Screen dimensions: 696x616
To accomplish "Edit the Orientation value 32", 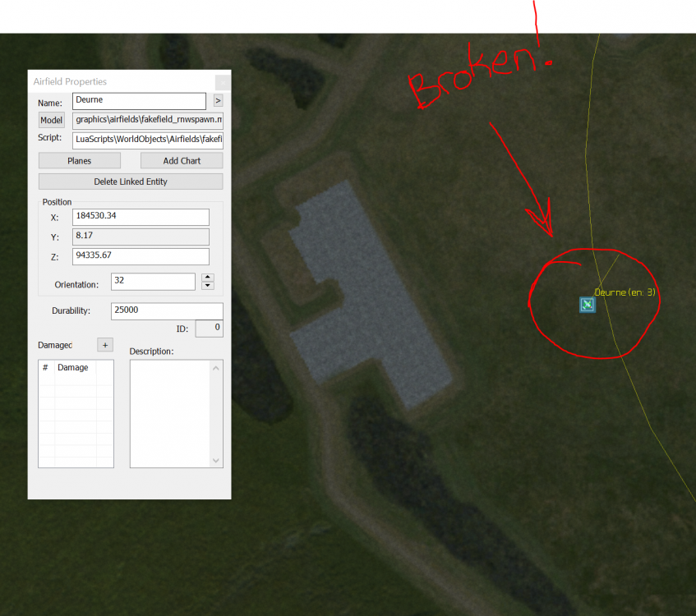I will (x=153, y=282).
